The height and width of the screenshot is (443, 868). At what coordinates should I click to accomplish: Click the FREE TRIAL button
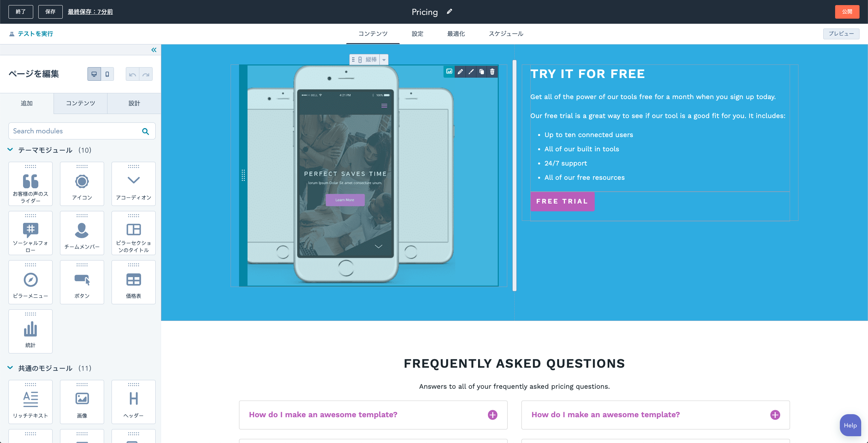pyautogui.click(x=563, y=201)
